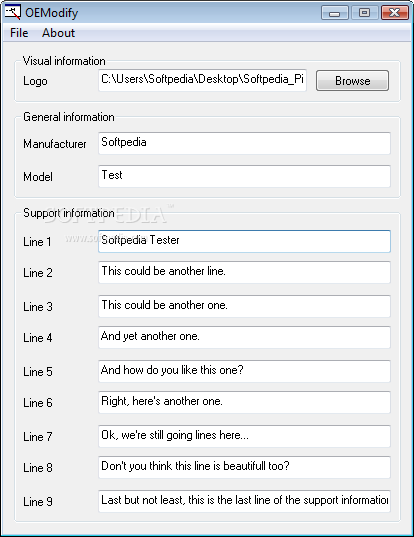Image resolution: width=414 pixels, height=537 pixels.
Task: Click the OEModify app icon in title bar
Action: coord(13,12)
